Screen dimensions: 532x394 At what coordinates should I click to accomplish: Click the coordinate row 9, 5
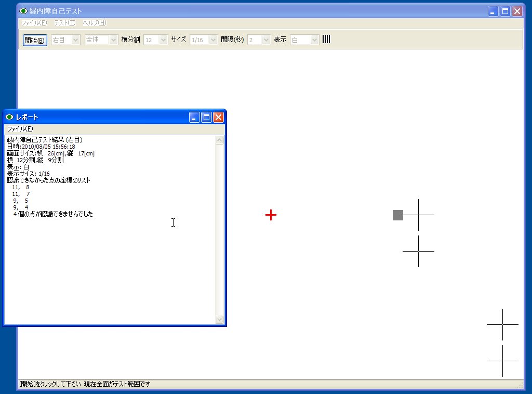pos(21,201)
